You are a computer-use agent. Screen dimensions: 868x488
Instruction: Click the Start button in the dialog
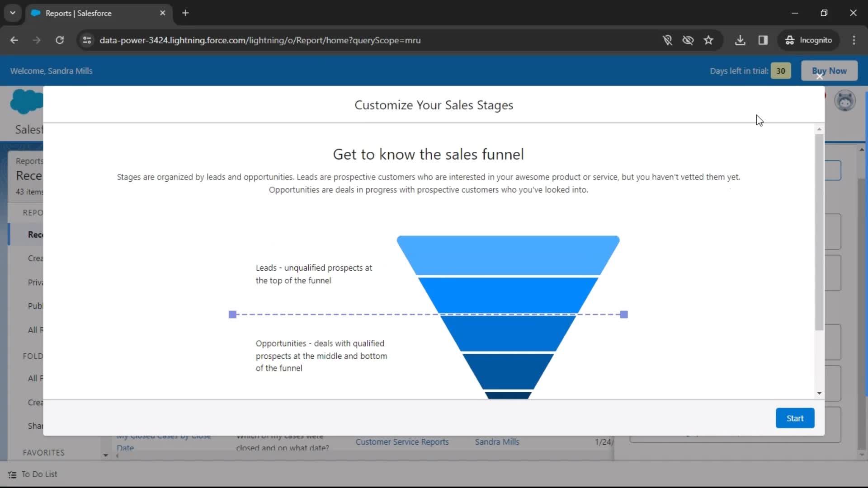coord(795,418)
